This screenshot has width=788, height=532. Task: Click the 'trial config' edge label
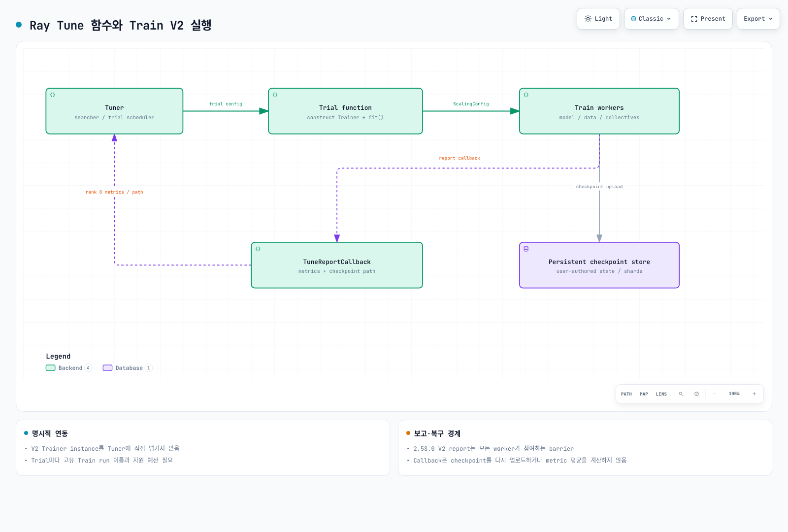(x=226, y=104)
